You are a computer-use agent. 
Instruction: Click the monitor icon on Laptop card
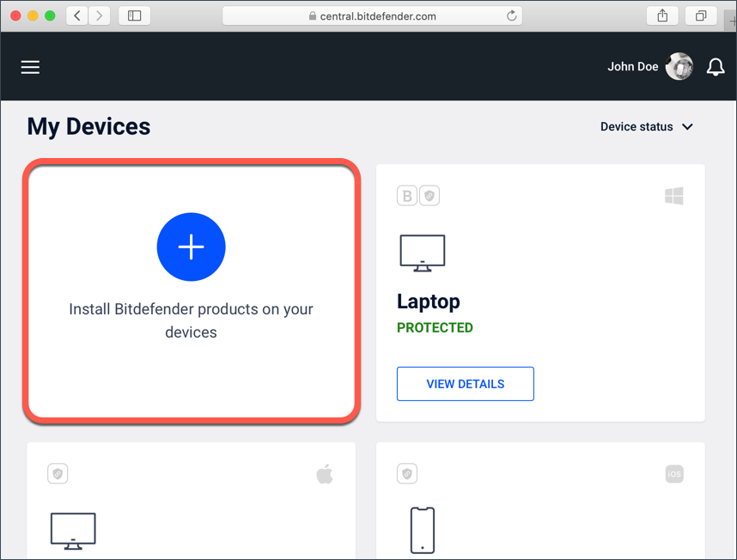[422, 253]
